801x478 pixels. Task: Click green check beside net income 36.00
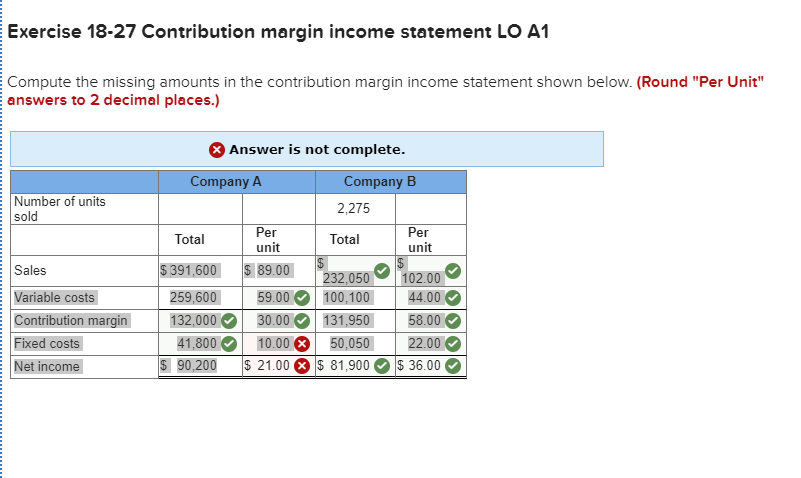pos(453,366)
